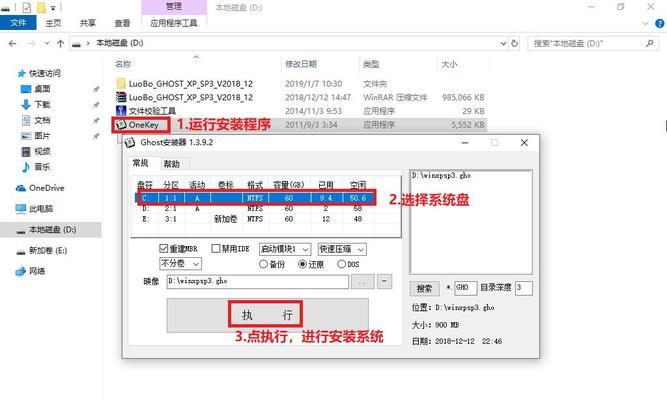Select 快速访问 in navigation pane
Viewport: 667px width, 400px height.
coord(44,74)
